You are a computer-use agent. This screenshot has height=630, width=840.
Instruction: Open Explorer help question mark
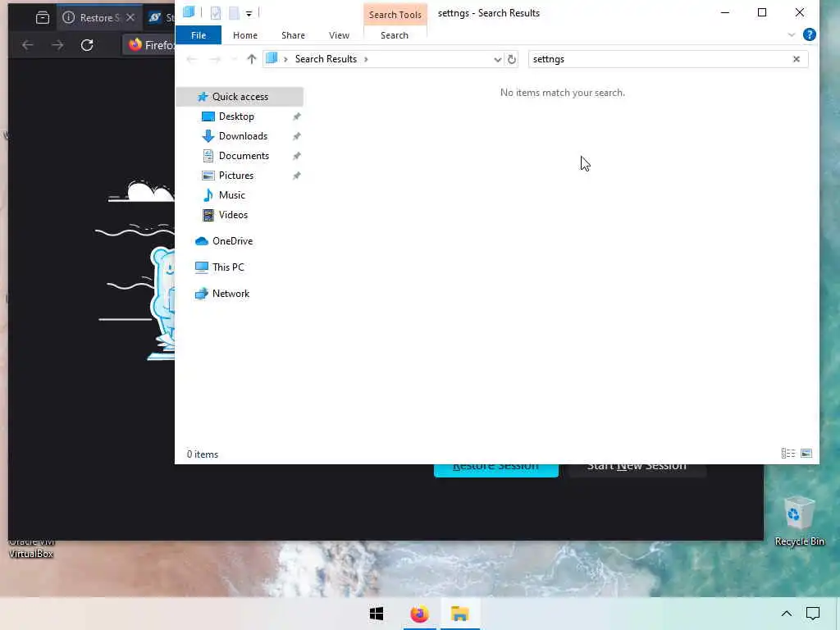809,34
